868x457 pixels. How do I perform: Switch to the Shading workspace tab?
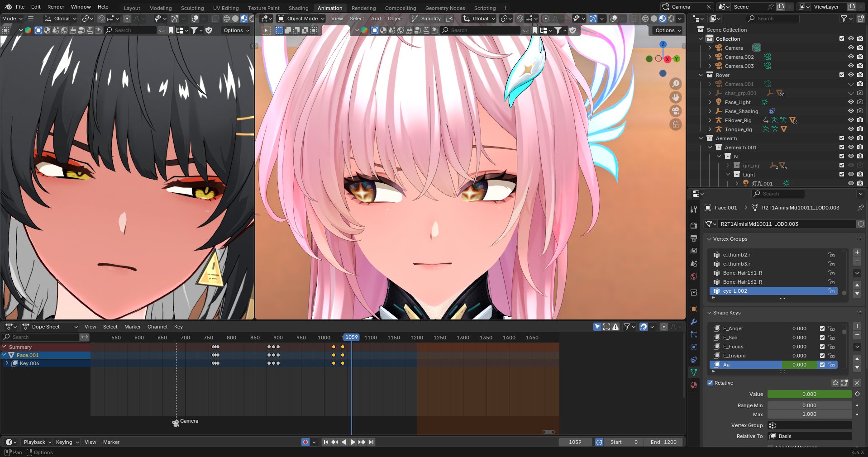(298, 8)
